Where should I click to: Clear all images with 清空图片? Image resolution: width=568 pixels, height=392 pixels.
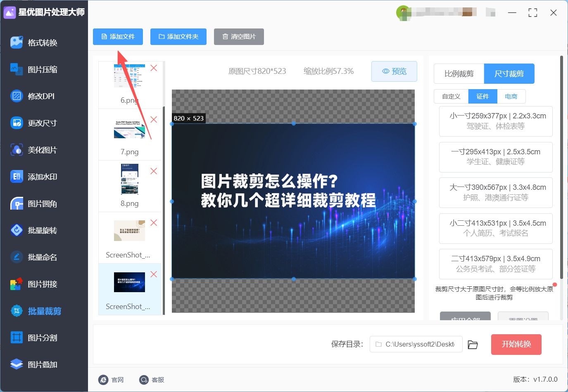pyautogui.click(x=239, y=37)
